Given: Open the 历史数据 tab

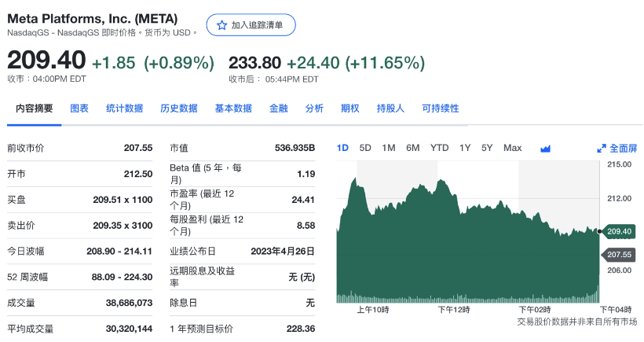Looking at the screenshot, I should click(x=178, y=108).
